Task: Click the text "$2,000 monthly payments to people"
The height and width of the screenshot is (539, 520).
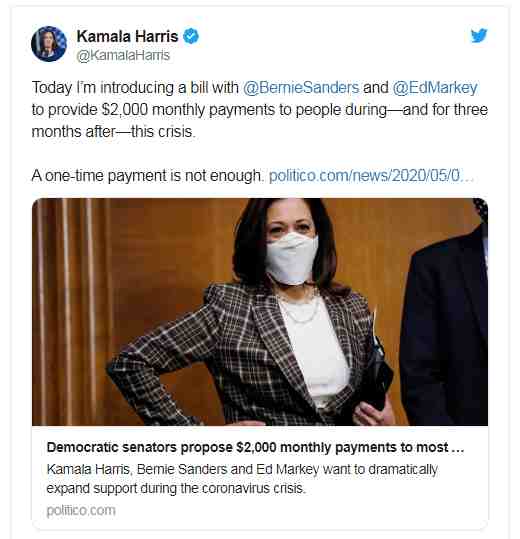Action: (x=221, y=110)
